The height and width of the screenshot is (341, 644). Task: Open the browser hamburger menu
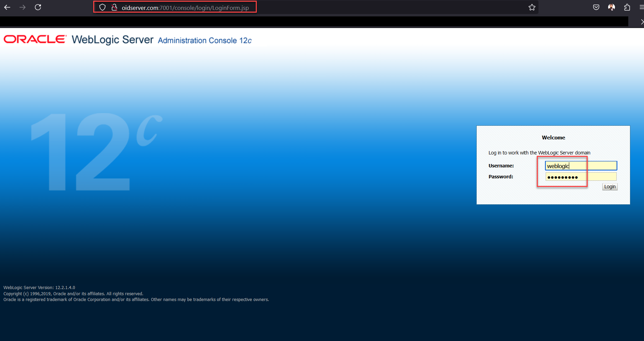(x=641, y=7)
